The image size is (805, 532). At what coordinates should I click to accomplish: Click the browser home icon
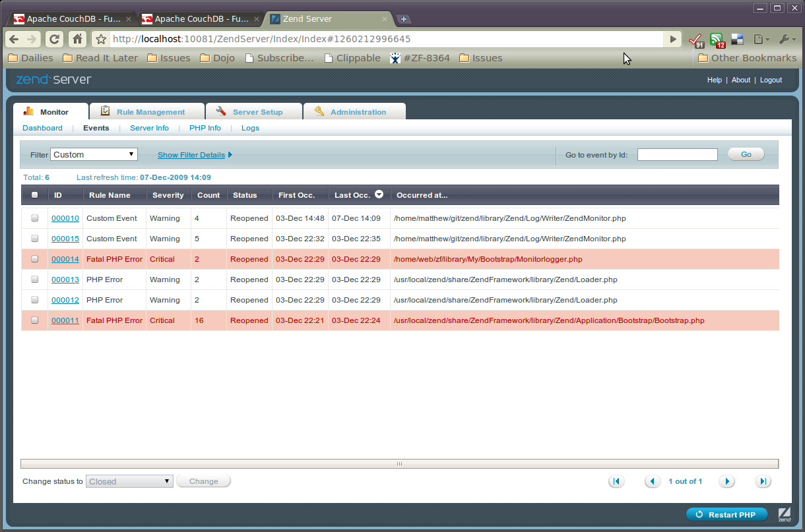[x=77, y=39]
